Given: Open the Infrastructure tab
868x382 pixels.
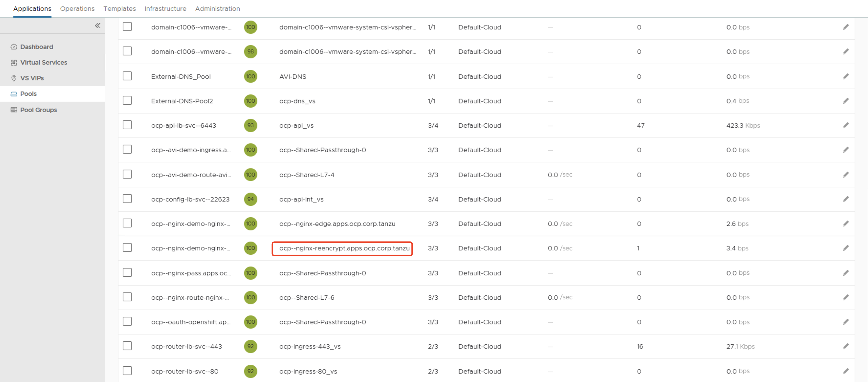Looking at the screenshot, I should point(165,9).
